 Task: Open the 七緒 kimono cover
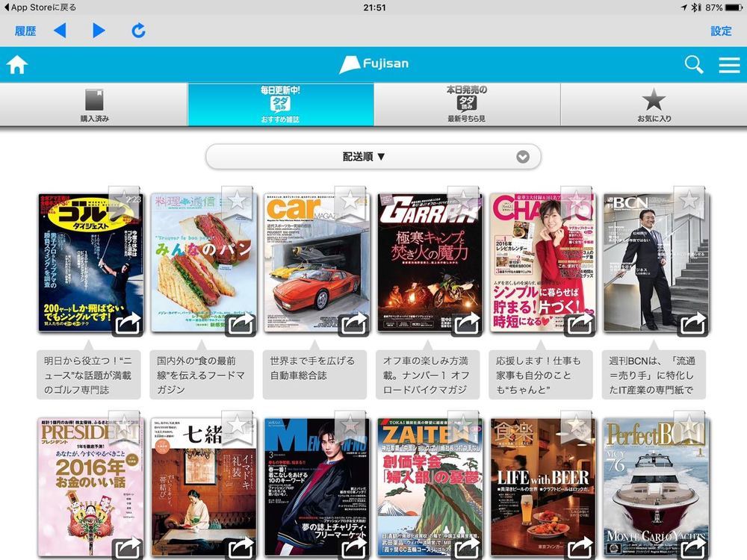coord(203,488)
